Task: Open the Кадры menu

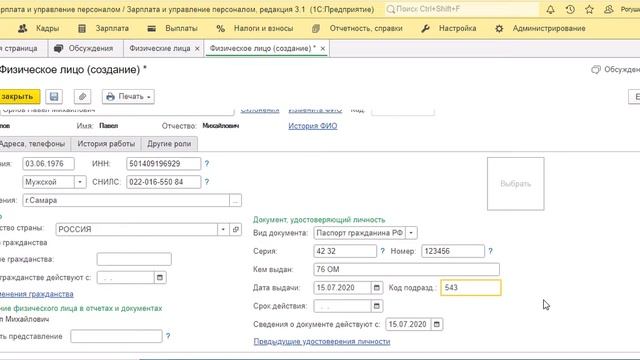Action: [39, 28]
